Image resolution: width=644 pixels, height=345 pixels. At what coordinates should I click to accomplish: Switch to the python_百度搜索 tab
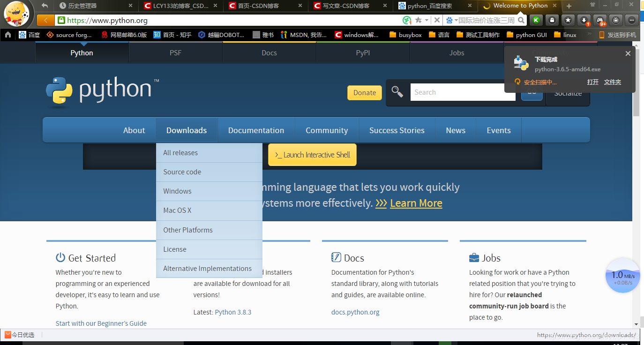coord(434,6)
